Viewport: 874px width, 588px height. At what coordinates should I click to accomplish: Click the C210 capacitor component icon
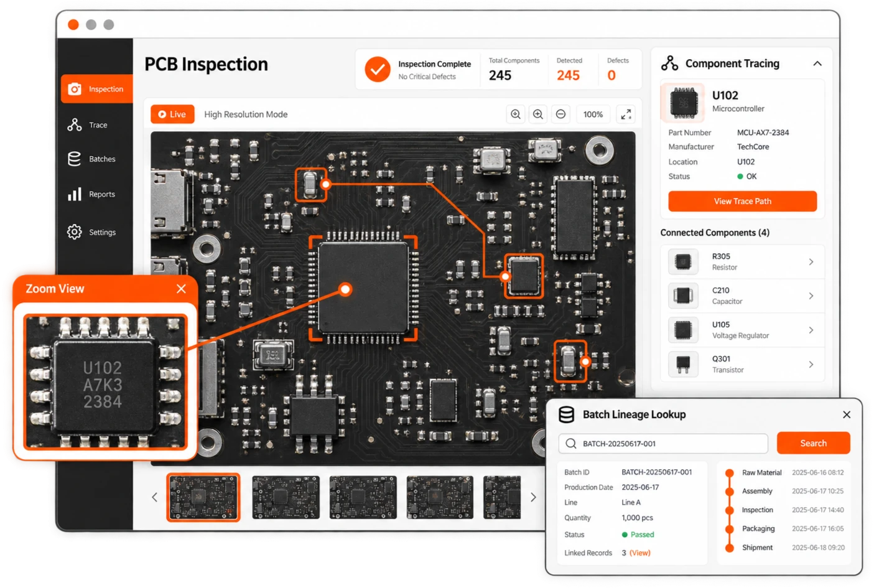683,296
